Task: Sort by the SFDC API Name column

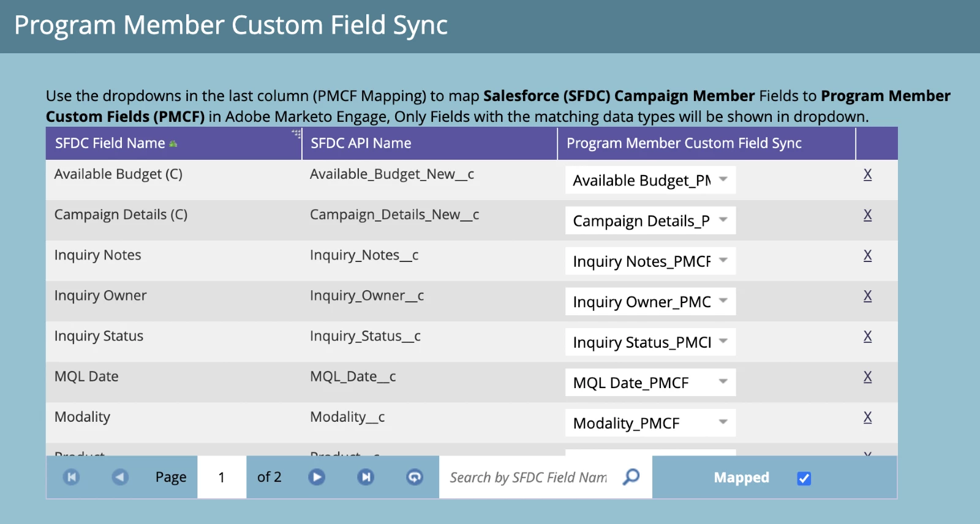Action: (x=361, y=143)
